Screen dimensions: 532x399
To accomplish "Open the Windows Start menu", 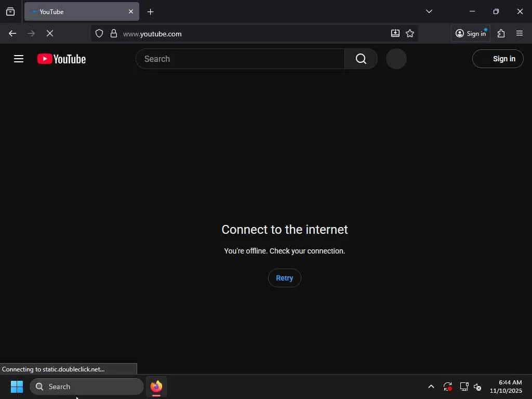I will coord(17,387).
